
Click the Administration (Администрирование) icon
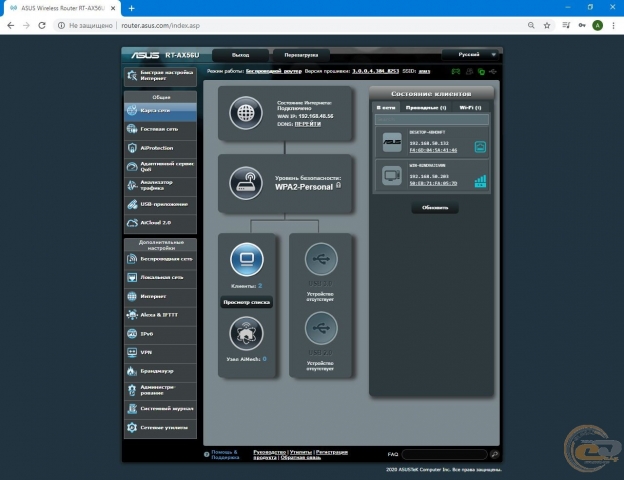132,390
